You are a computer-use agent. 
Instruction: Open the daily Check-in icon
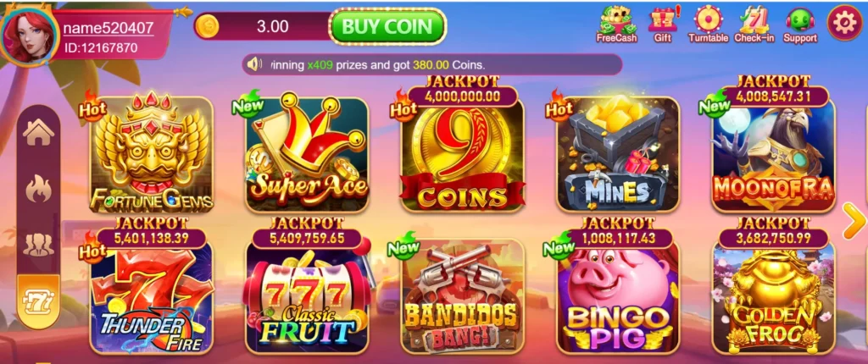pyautogui.click(x=754, y=24)
